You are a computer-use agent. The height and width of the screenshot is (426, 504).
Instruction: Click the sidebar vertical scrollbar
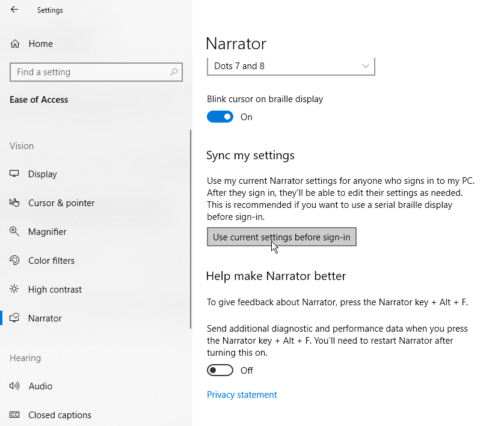[191, 229]
